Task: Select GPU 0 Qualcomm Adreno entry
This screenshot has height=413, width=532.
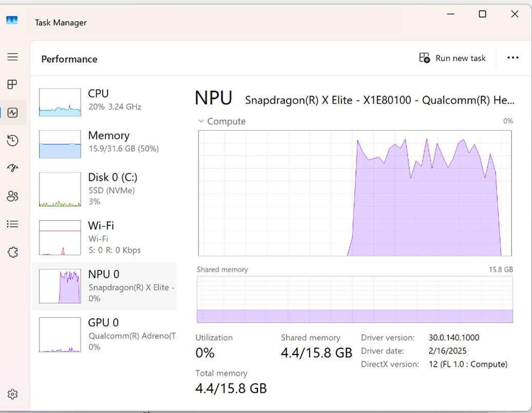Action: pos(105,335)
